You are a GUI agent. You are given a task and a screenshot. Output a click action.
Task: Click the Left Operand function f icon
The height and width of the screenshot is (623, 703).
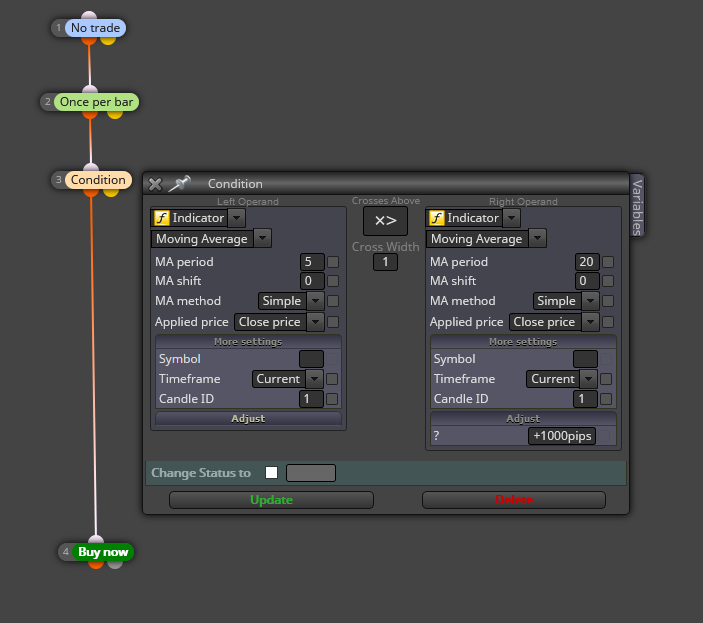tap(161, 218)
